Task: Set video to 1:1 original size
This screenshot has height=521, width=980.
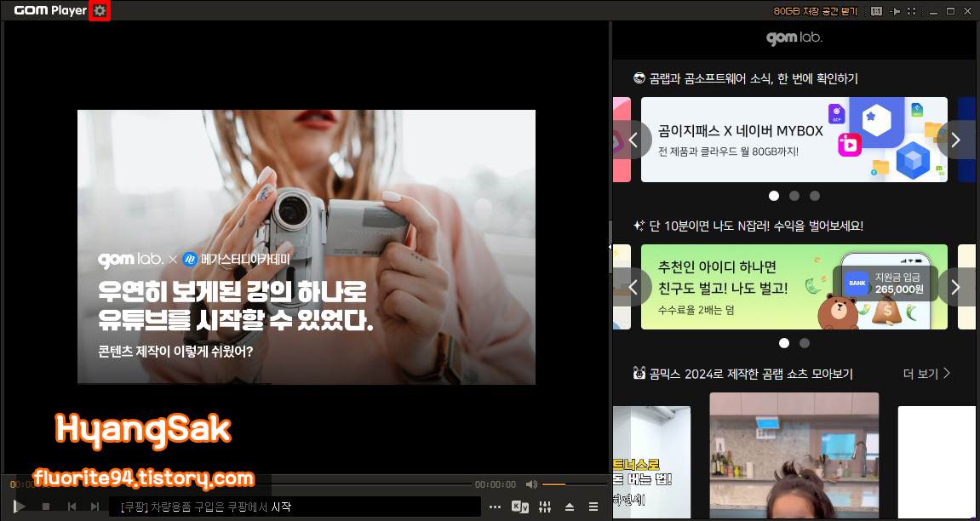Action: (876, 11)
